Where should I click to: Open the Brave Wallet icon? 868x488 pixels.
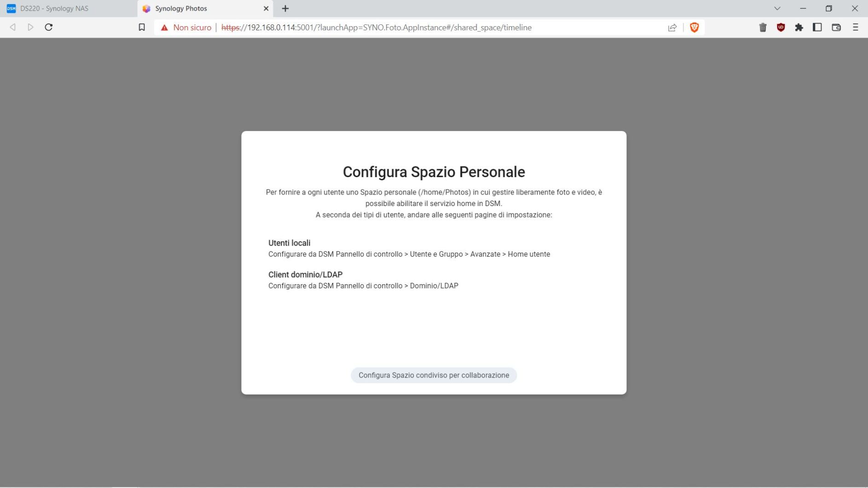[836, 28]
